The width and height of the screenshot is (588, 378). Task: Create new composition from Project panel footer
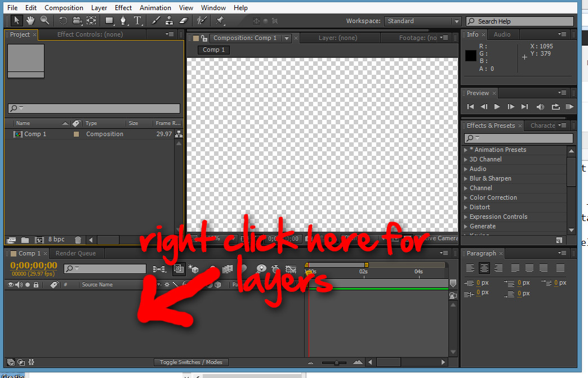coord(39,240)
